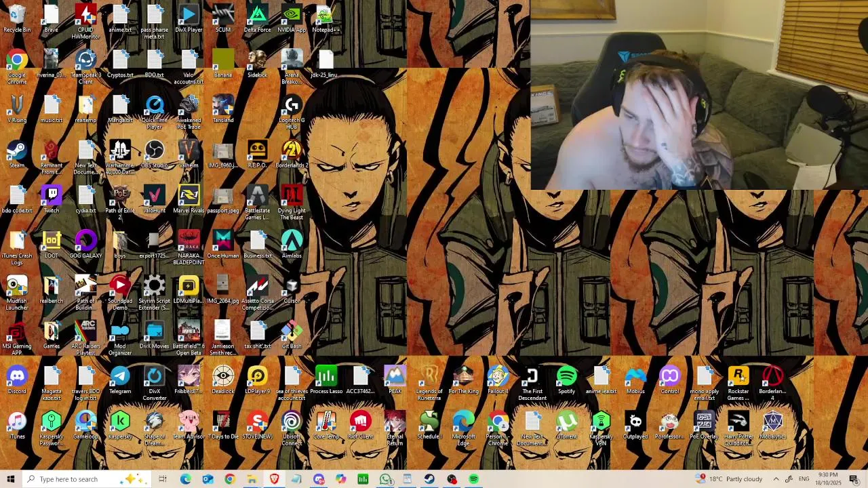
Task: Open the Spotify taskbar icon
Action: pyautogui.click(x=473, y=479)
